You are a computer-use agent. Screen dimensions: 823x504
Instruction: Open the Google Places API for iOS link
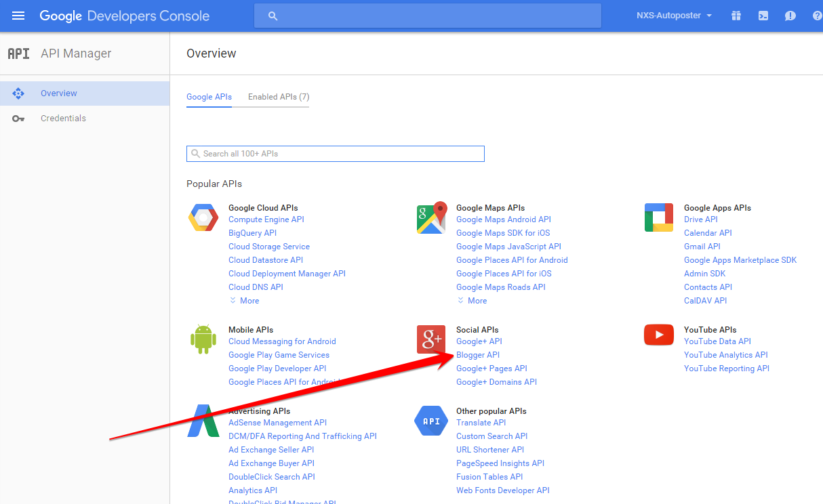click(504, 274)
